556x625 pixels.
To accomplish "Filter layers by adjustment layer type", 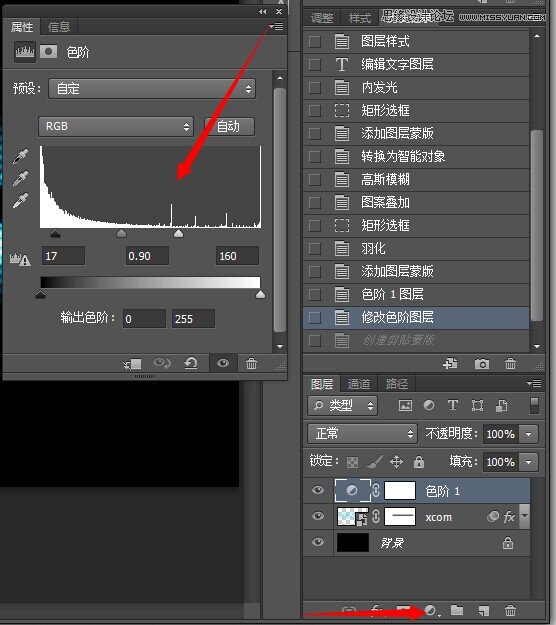I will tap(429, 405).
